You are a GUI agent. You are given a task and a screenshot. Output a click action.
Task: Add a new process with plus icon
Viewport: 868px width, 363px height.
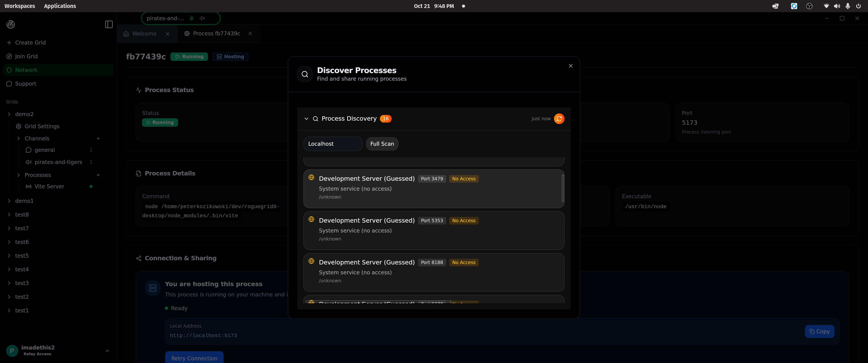(98, 175)
